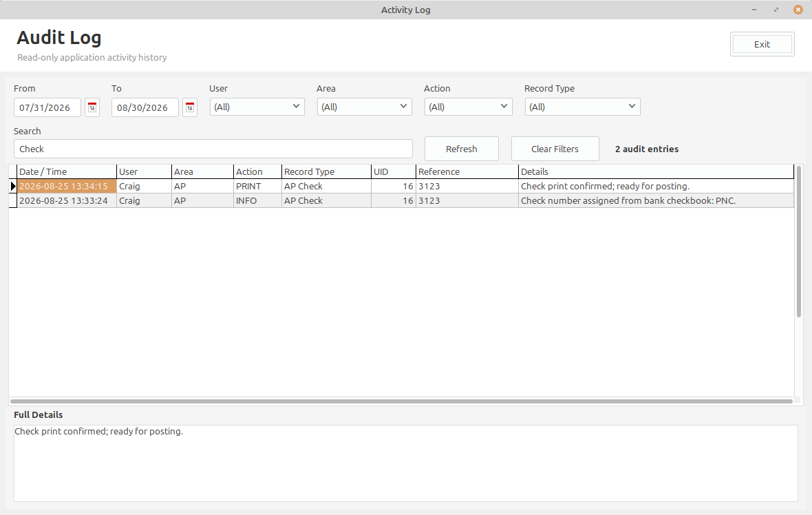Click the AP area cell in PRINT row

click(x=202, y=186)
